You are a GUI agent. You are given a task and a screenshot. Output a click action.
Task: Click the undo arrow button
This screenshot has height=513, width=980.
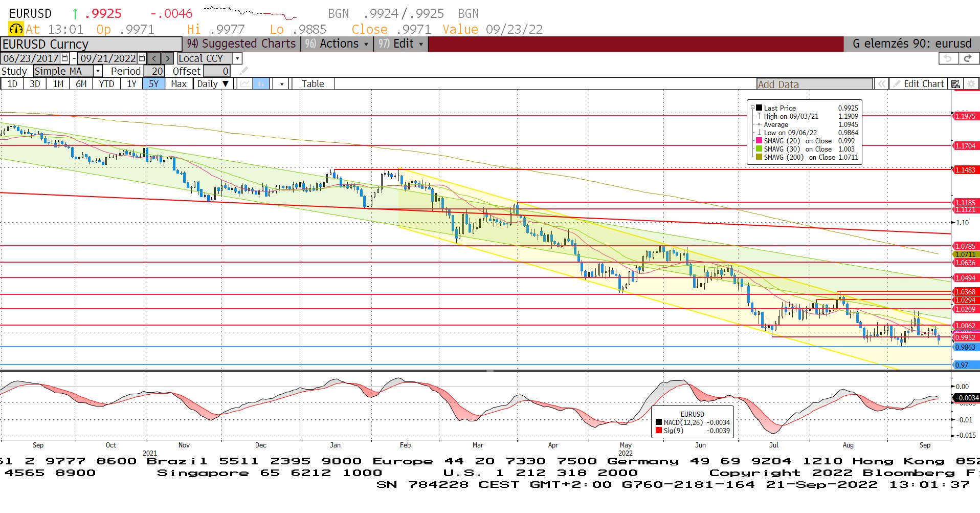[x=948, y=58]
